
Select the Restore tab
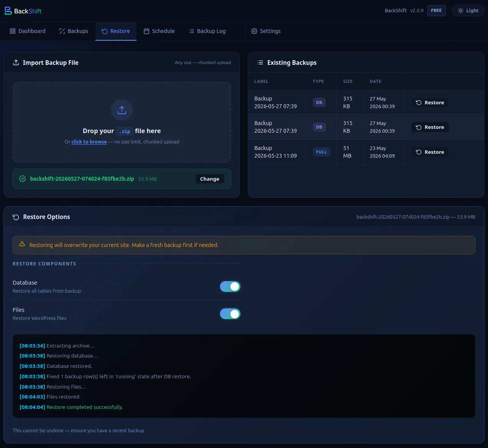[116, 31]
